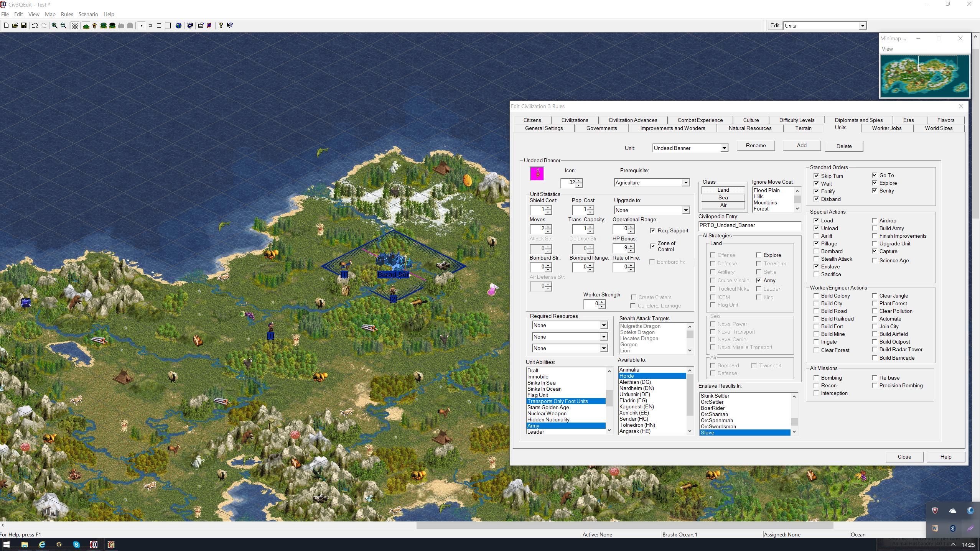Select the green terrain tile brush icon
The height and width of the screenshot is (551, 980).
point(86,26)
